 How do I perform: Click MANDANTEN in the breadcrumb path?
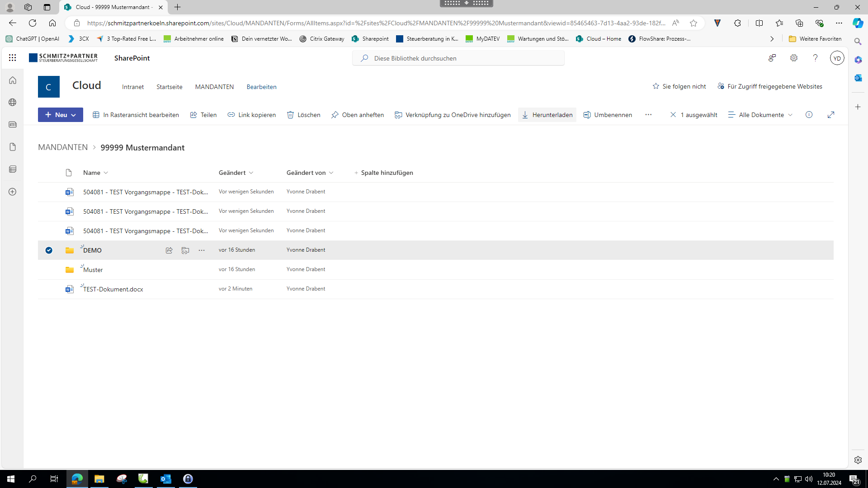tap(63, 147)
